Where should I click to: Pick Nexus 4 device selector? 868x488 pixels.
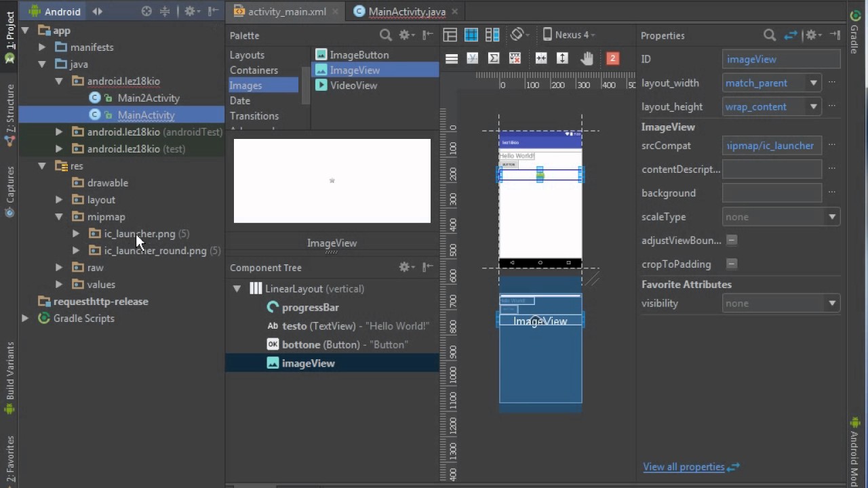[569, 35]
